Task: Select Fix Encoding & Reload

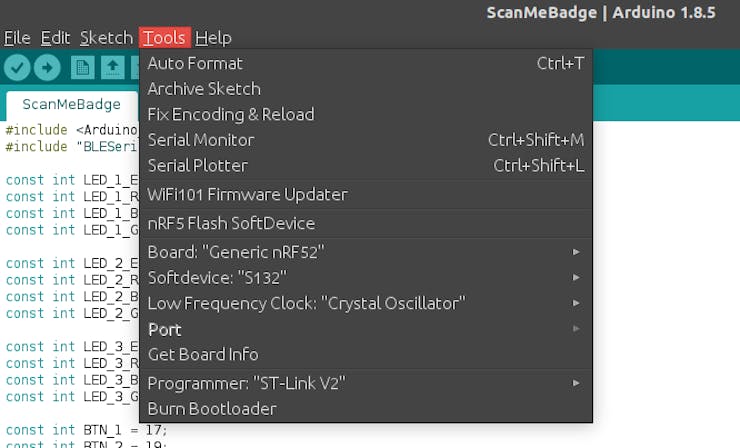Action: [x=366, y=114]
